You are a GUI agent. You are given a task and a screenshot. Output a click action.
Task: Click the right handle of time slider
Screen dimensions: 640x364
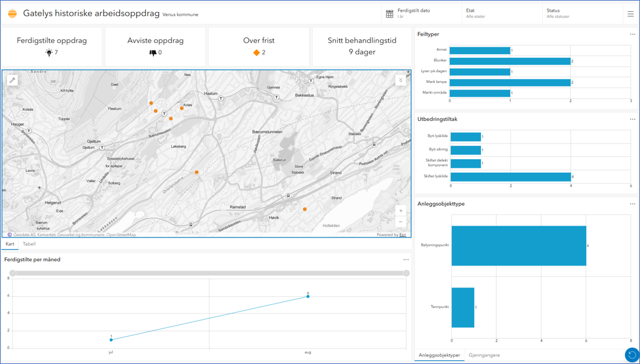pyautogui.click(x=406, y=273)
